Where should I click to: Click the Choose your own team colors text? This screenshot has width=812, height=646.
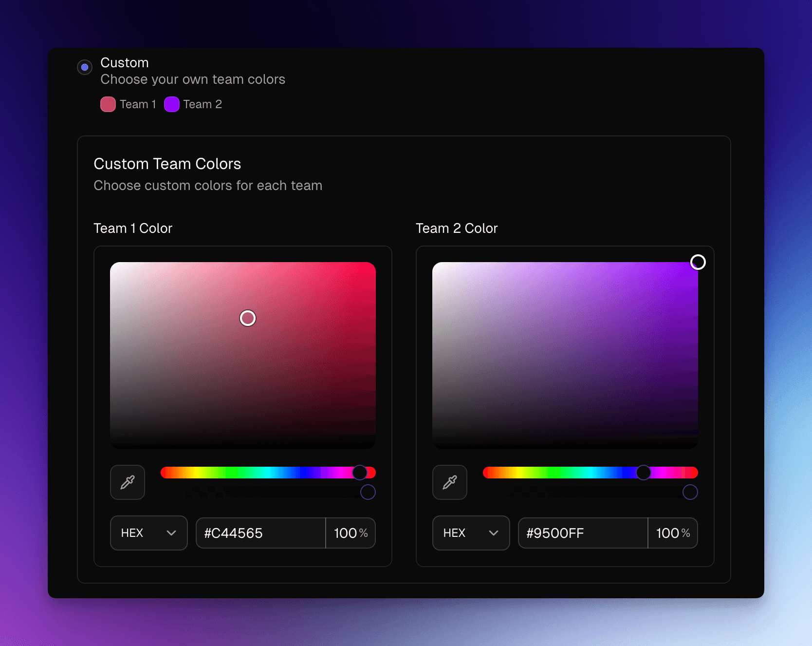pyautogui.click(x=193, y=79)
